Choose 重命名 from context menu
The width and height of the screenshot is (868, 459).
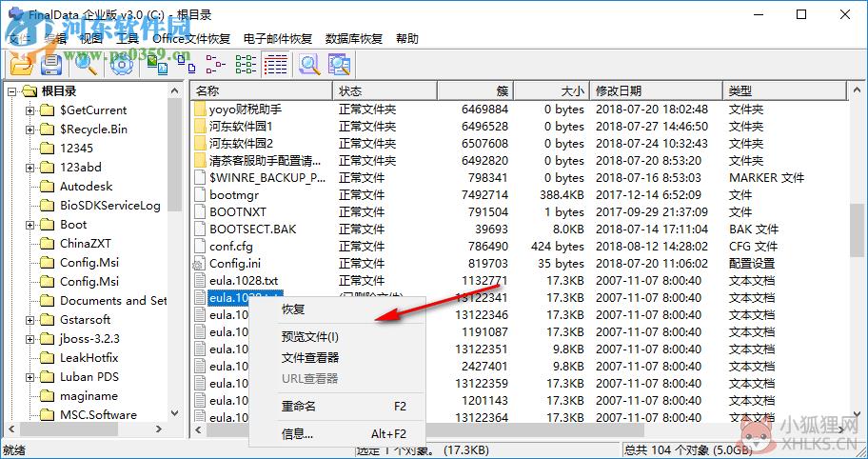click(x=337, y=406)
